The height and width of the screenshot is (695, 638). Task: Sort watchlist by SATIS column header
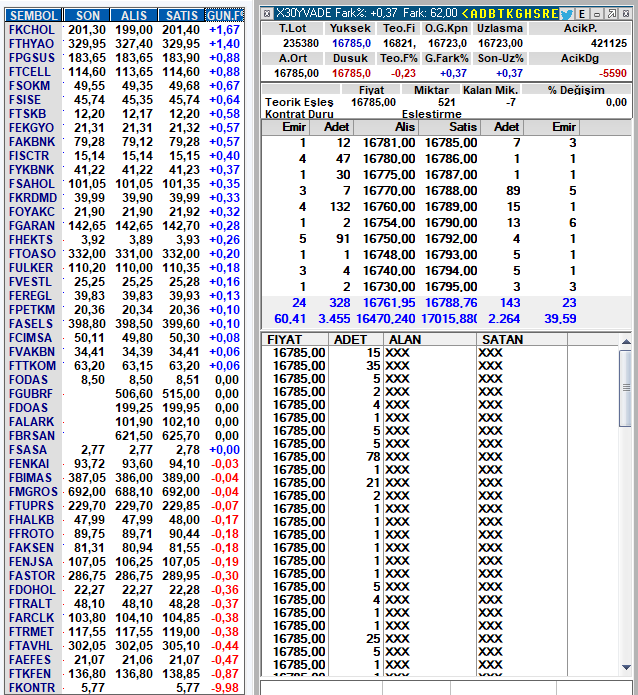pos(181,16)
